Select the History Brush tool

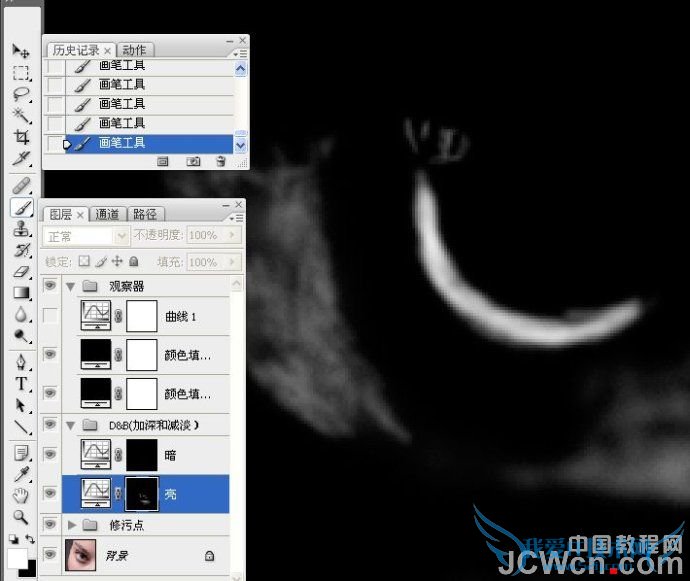point(21,250)
